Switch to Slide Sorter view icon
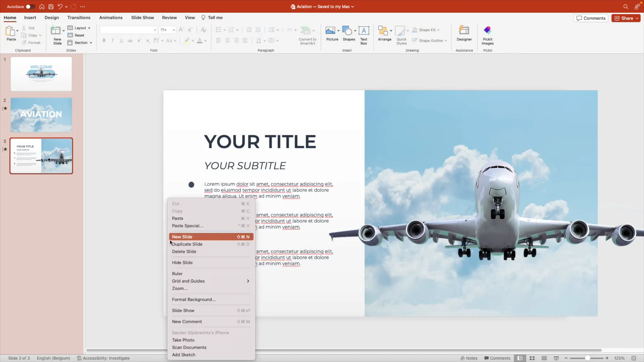The width and height of the screenshot is (644, 362). point(532,358)
